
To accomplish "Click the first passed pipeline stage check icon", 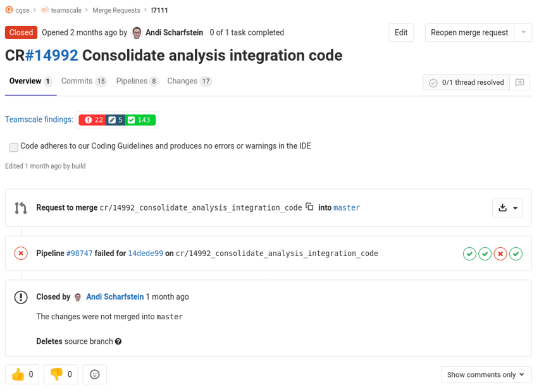I will click(x=469, y=253).
